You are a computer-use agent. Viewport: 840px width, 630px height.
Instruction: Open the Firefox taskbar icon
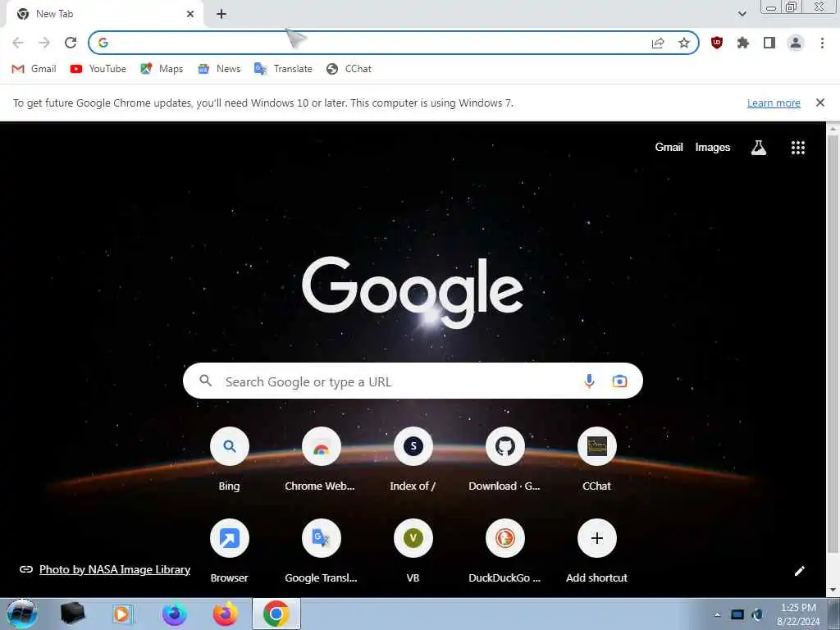pos(225,614)
